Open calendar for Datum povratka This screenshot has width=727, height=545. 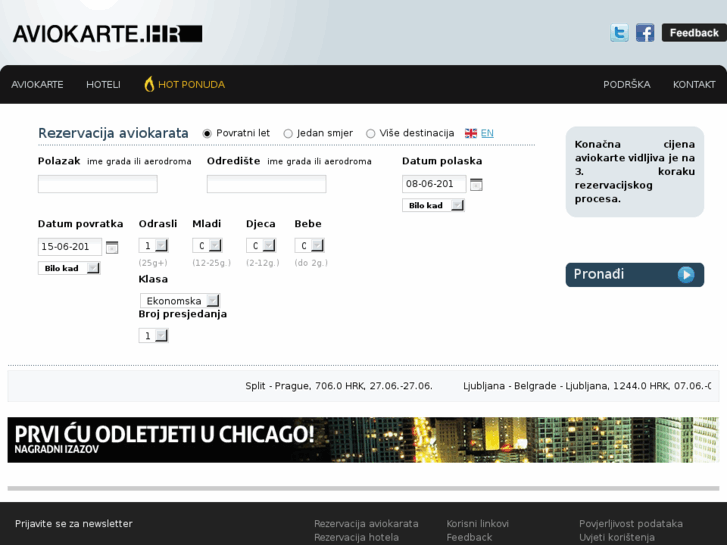pyautogui.click(x=112, y=247)
